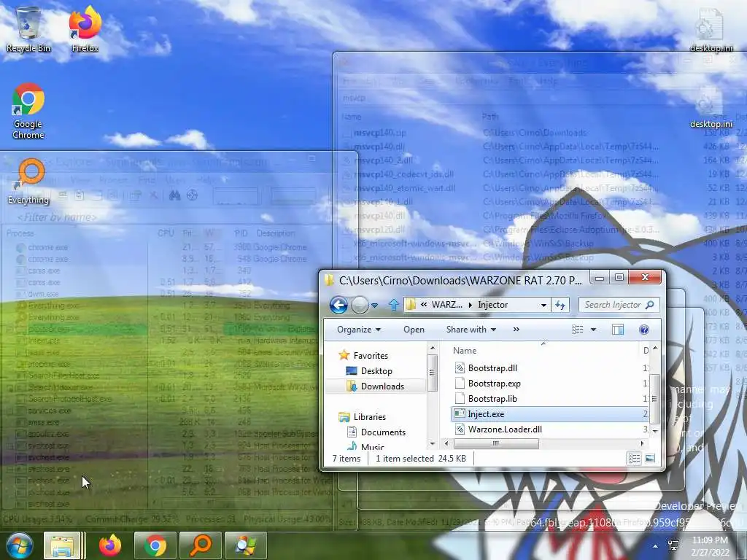Viewport: 747px width, 560px height.
Task: Switch to Everything search in the taskbar
Action: pyautogui.click(x=201, y=545)
